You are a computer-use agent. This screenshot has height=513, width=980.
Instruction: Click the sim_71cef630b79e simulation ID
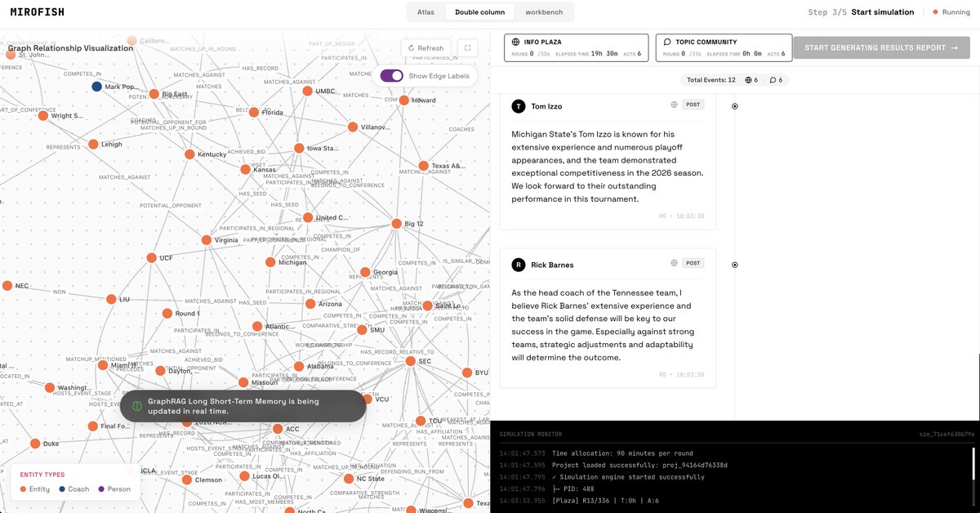pyautogui.click(x=947, y=434)
